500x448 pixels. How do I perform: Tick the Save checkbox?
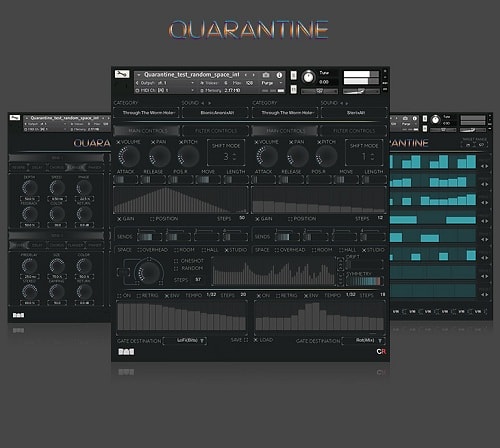[x=246, y=340]
